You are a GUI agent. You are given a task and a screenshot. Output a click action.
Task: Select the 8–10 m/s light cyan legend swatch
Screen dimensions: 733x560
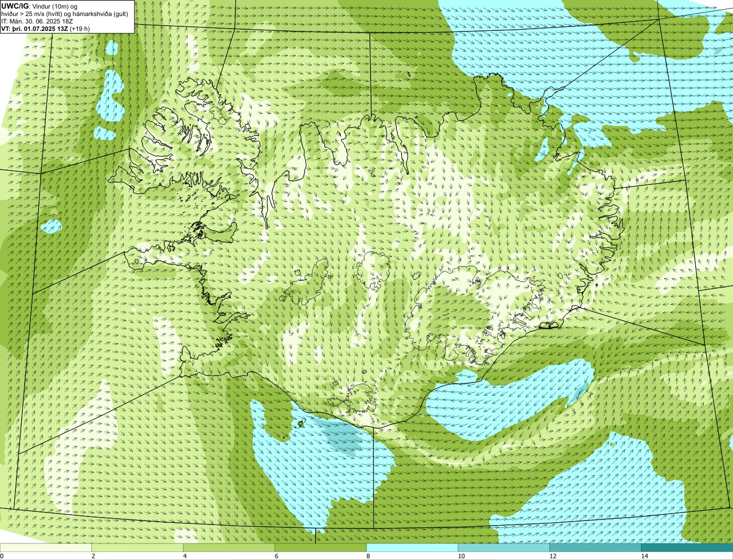pos(412,548)
